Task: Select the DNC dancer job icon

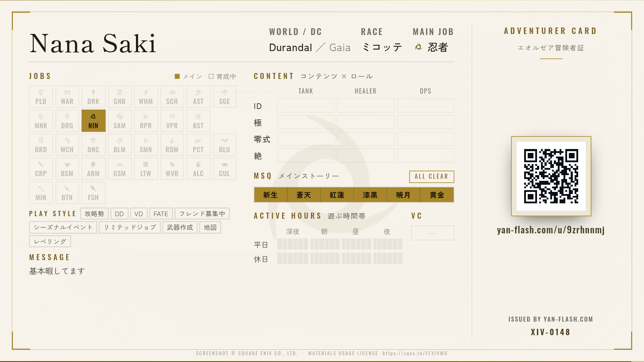Action: 93,145
